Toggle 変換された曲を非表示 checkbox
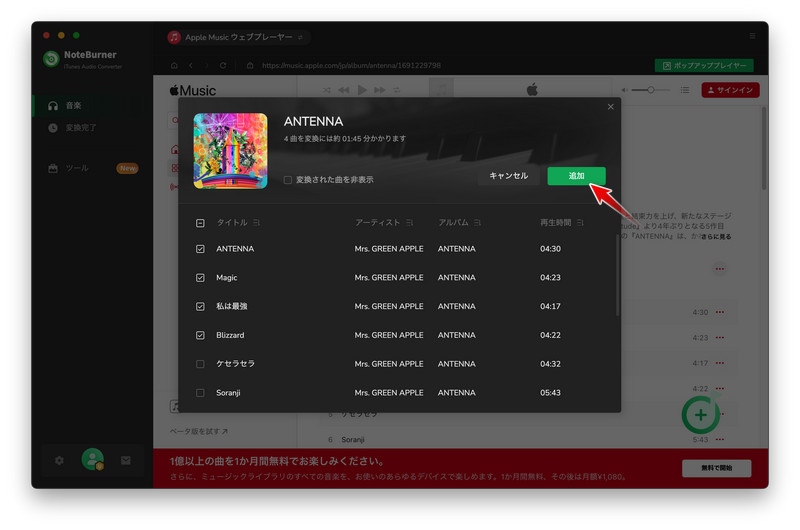 288,180
